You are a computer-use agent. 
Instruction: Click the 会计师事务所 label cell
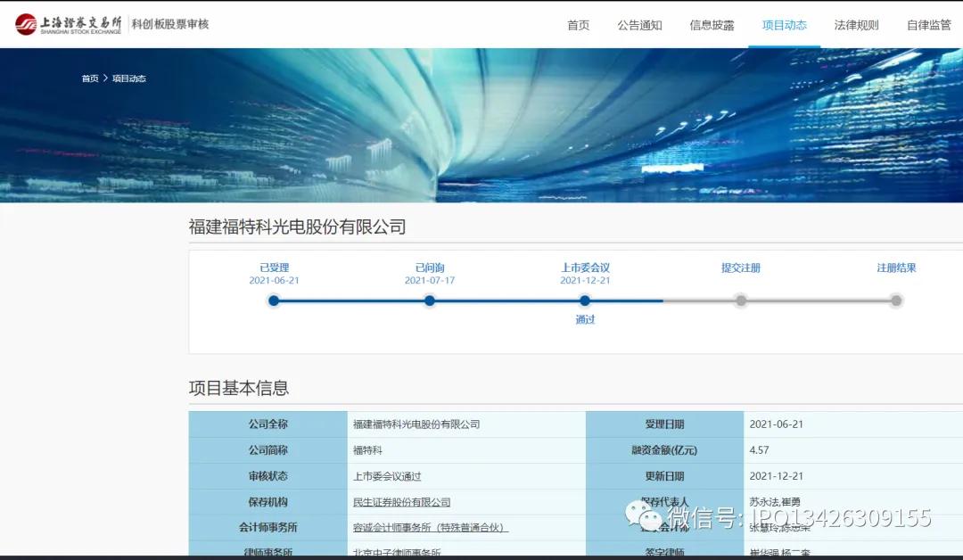[x=267, y=528]
